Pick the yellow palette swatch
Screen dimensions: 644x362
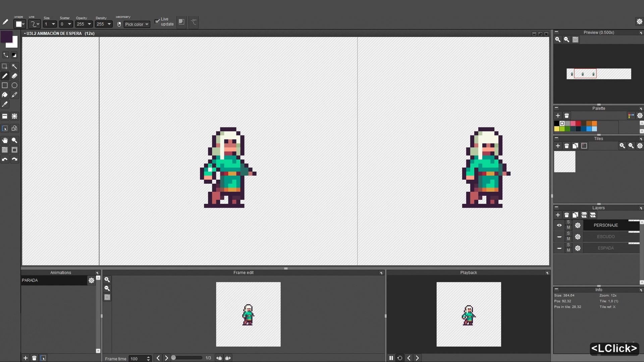click(x=557, y=129)
